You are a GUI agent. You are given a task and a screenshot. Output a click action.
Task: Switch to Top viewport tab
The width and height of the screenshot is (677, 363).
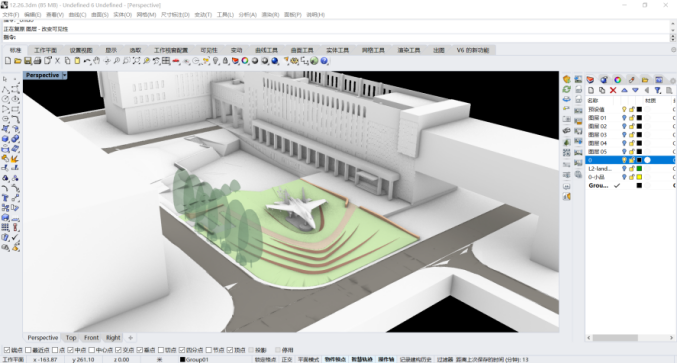click(71, 338)
